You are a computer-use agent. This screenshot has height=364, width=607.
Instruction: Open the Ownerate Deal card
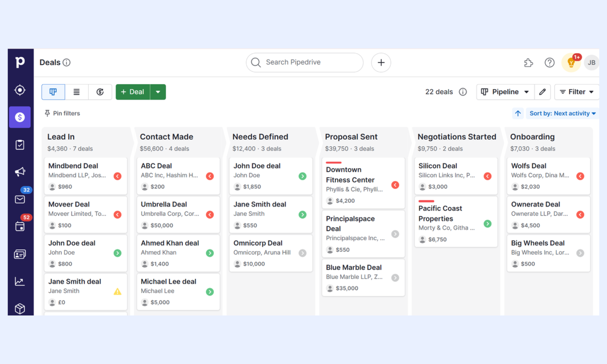(x=548, y=214)
